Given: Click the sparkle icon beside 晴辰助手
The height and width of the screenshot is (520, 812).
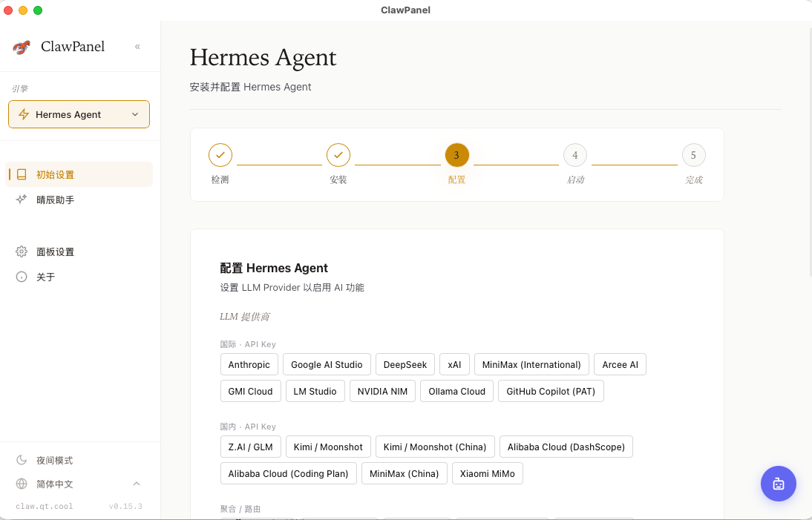Looking at the screenshot, I should point(22,200).
